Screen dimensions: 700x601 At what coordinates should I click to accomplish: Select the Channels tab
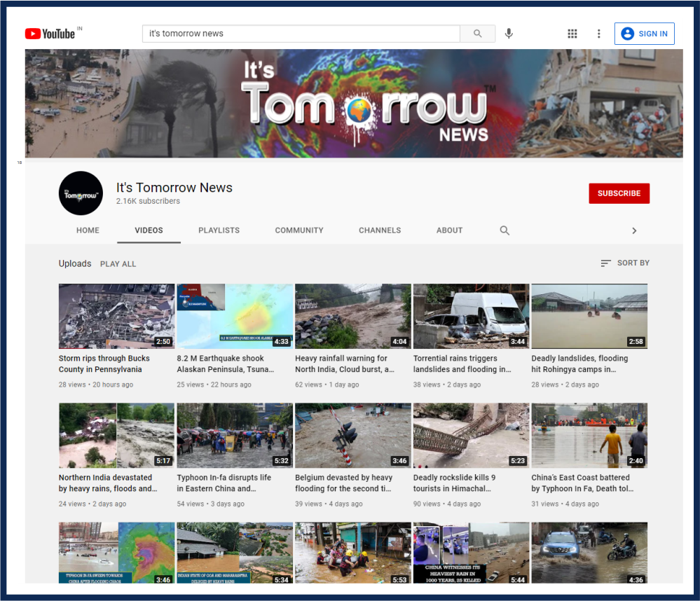pos(380,230)
